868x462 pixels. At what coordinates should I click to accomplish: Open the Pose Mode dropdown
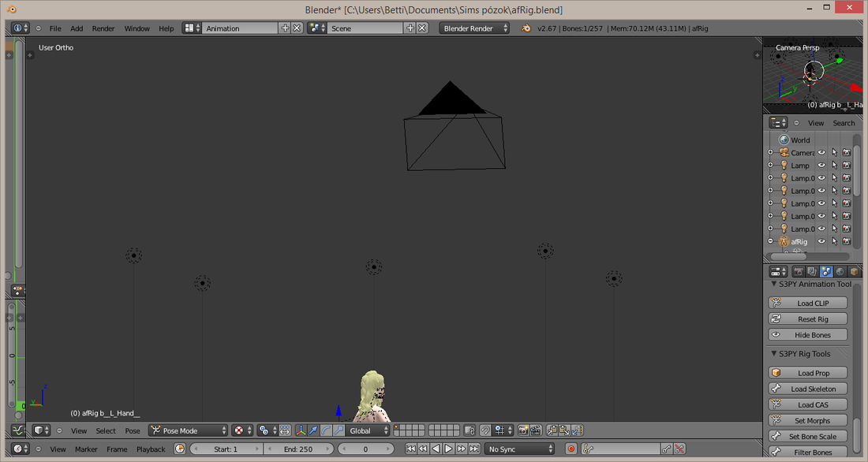(189, 430)
